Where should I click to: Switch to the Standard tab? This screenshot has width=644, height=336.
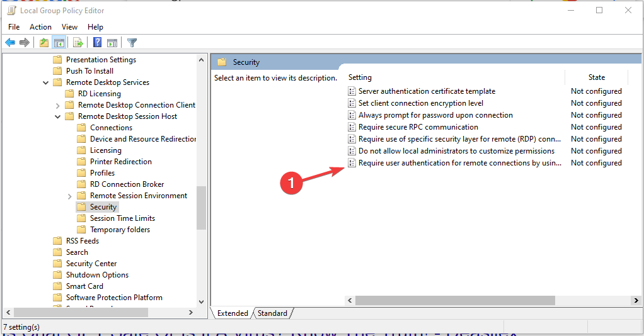coord(272,313)
